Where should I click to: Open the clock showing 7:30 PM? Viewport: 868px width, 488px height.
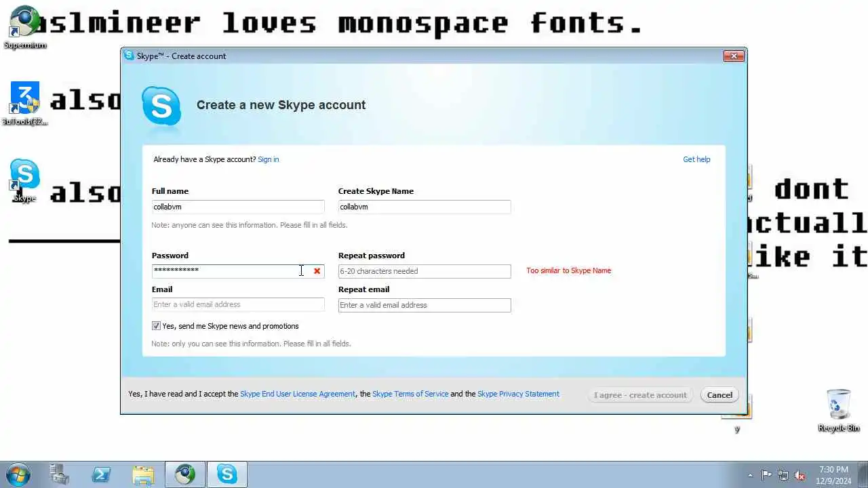point(833,474)
